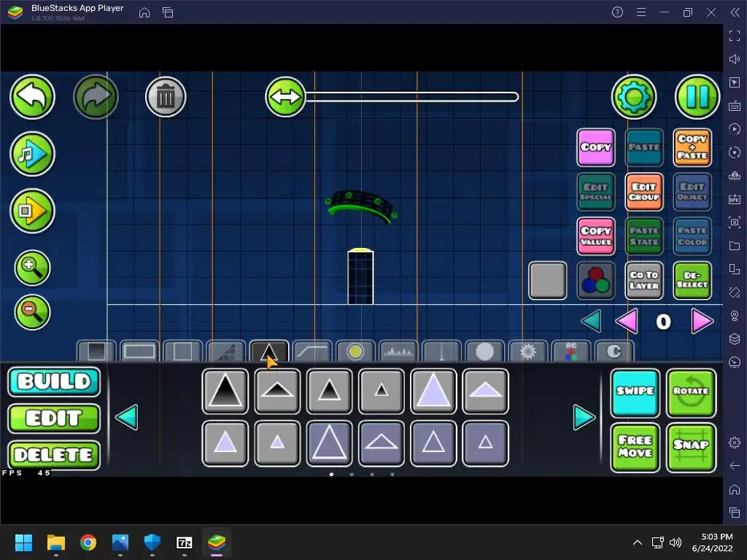This screenshot has width=747, height=560.
Task: Open the Windows Start menu
Action: [23, 542]
